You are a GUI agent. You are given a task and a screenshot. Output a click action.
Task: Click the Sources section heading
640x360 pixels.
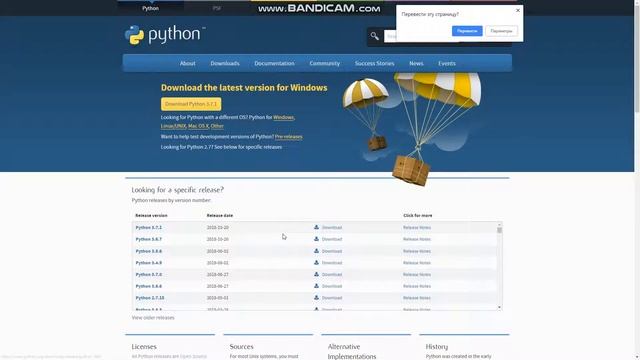(241, 347)
